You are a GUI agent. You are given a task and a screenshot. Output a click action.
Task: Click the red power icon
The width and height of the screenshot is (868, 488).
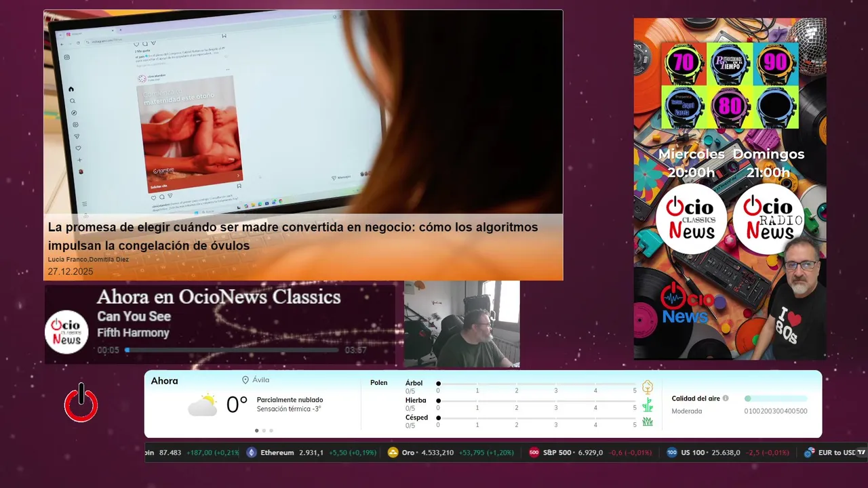click(81, 403)
